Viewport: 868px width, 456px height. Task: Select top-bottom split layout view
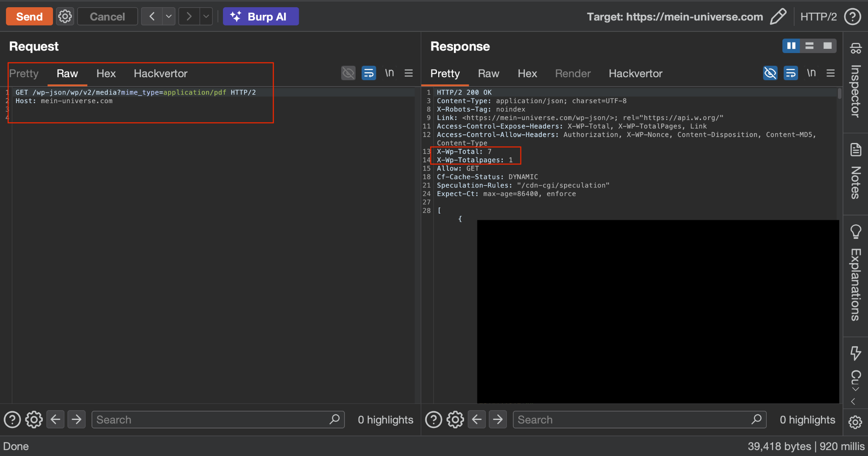click(810, 46)
